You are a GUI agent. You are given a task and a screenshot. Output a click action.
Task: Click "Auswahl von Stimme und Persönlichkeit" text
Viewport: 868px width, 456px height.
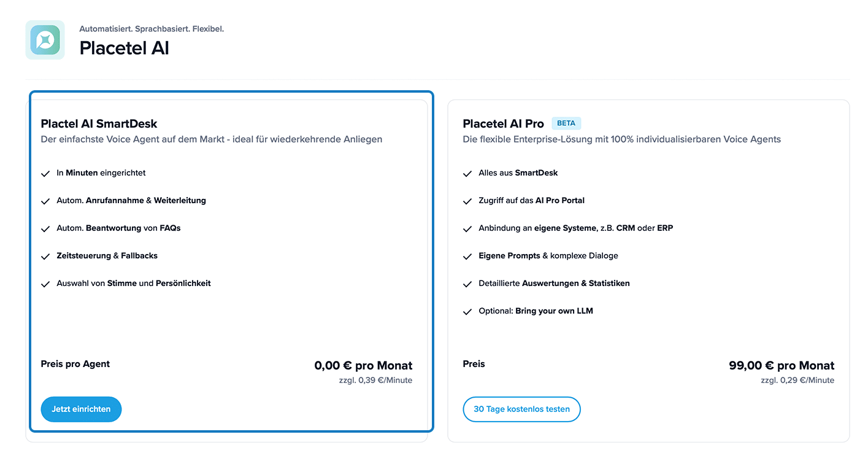(x=134, y=284)
